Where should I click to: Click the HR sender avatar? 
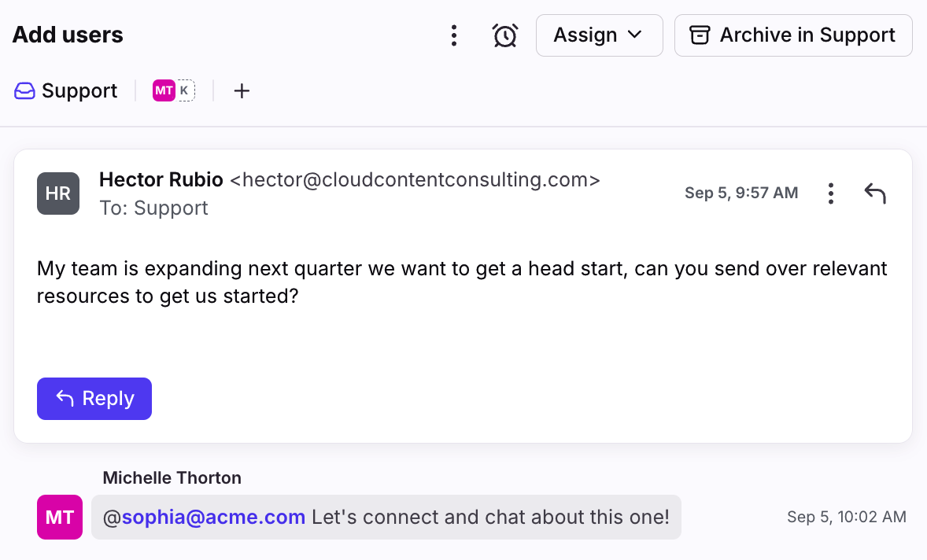(58, 193)
